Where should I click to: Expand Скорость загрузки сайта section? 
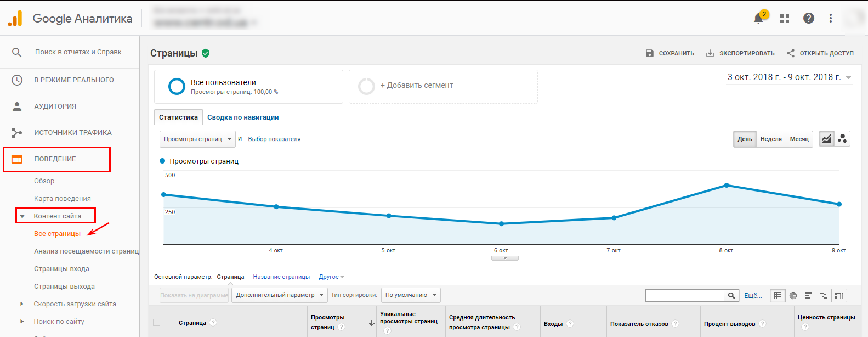point(22,304)
